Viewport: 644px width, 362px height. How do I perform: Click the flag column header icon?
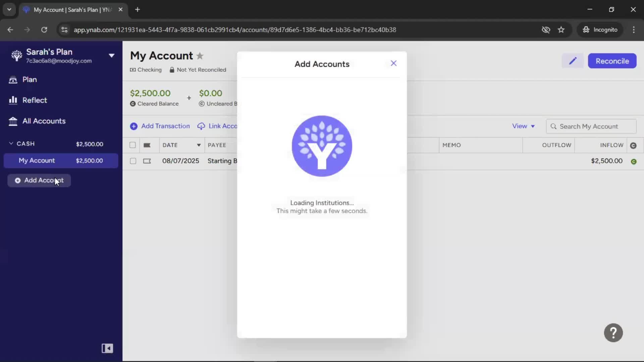point(147,145)
